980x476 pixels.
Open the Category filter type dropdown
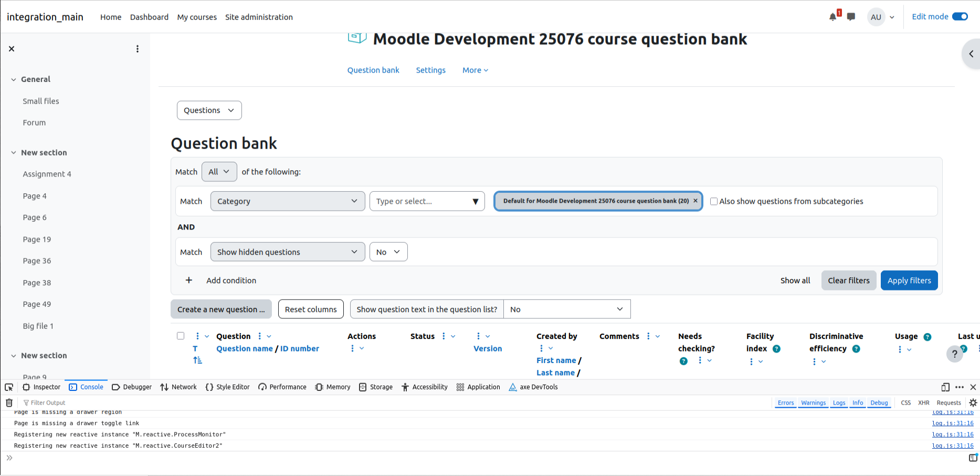pos(288,201)
